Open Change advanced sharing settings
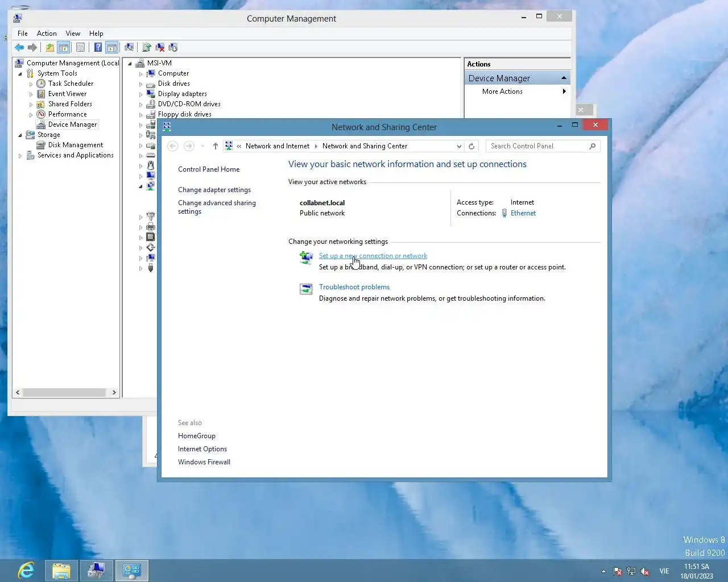728x582 pixels. point(217,207)
